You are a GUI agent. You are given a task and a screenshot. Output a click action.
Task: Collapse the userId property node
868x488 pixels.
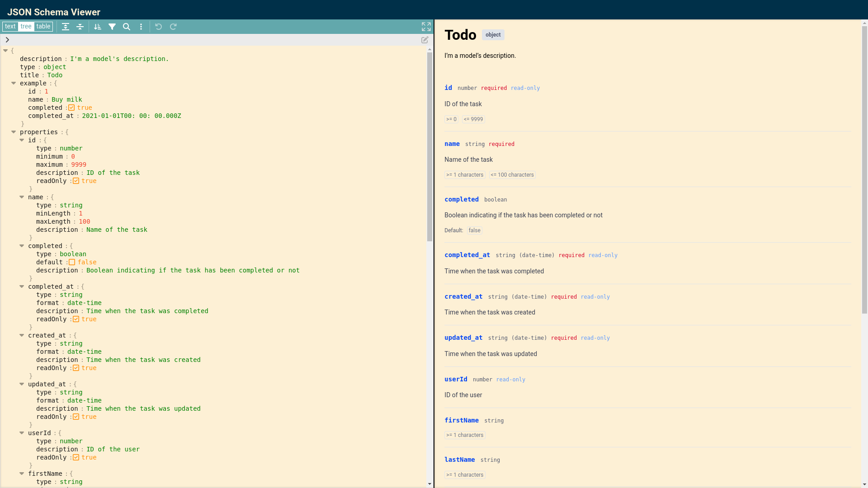pos(22,433)
